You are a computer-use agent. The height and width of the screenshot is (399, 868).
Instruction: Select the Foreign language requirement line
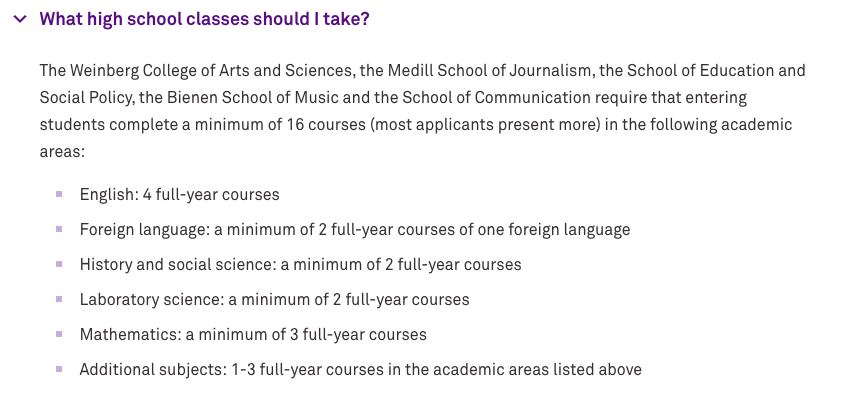(355, 230)
